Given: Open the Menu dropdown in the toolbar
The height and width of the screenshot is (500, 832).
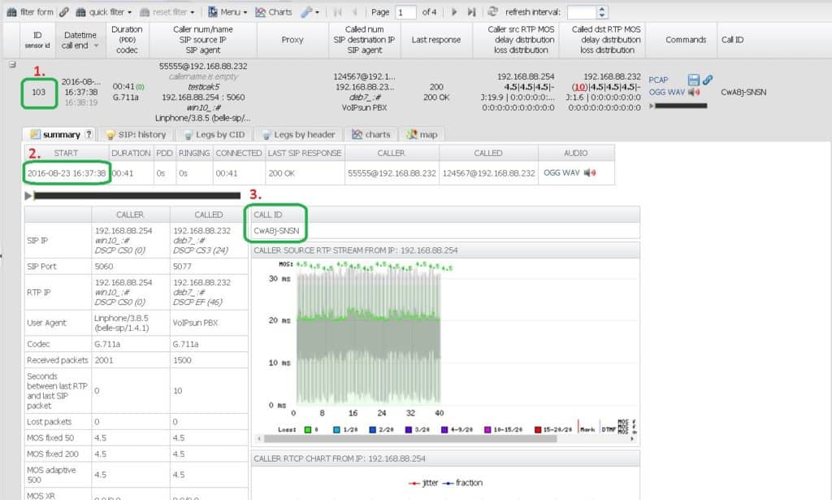Looking at the screenshot, I should 227,12.
